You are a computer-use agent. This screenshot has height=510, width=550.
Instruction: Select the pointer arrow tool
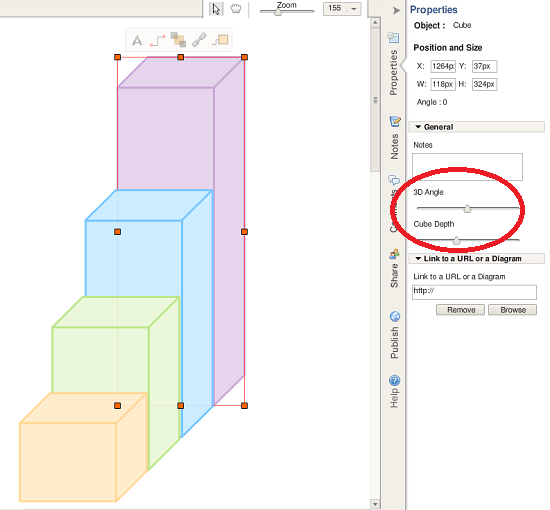(216, 9)
